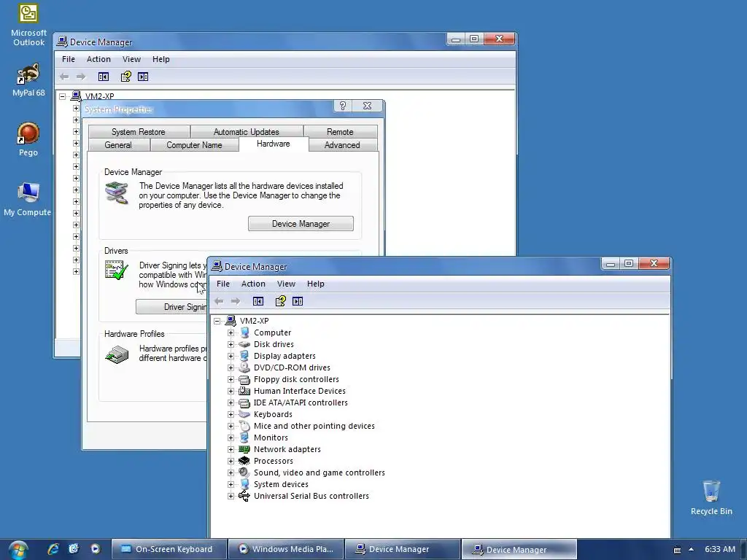Expand the Display adapters node

click(x=231, y=356)
